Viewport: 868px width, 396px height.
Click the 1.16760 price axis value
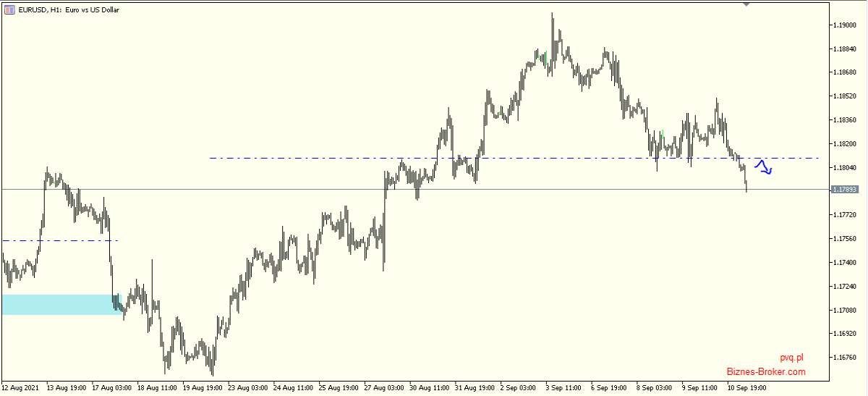[844, 358]
